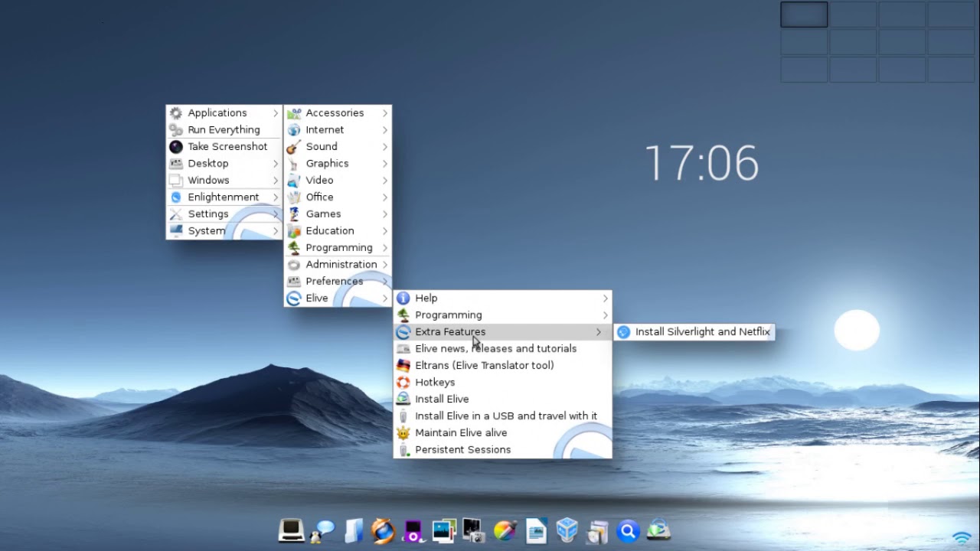980x551 pixels.
Task: Open the software CD box dock icon
Action: 597,530
